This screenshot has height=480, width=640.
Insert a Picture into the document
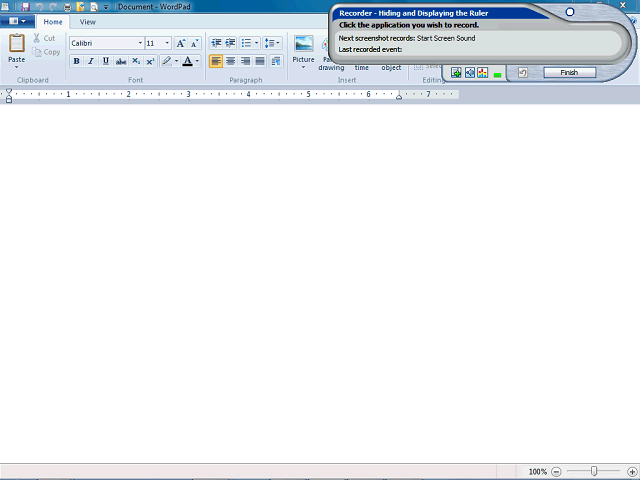click(x=304, y=44)
